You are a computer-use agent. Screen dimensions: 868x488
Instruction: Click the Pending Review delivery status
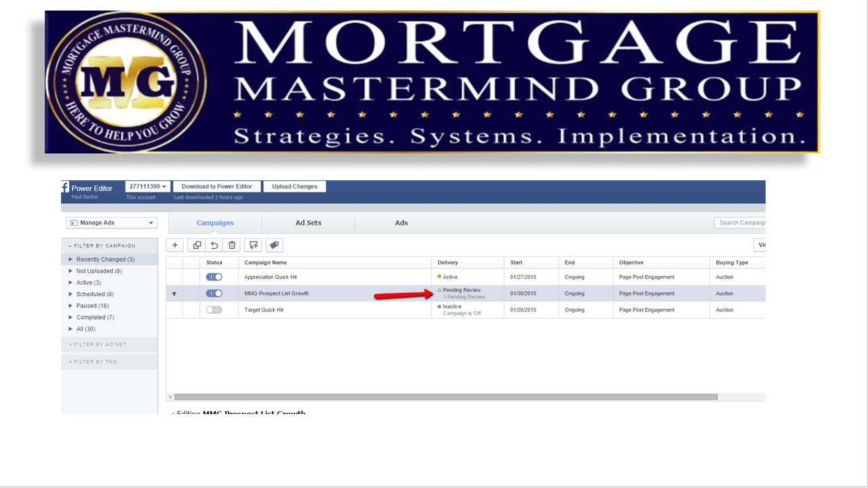coord(462,290)
